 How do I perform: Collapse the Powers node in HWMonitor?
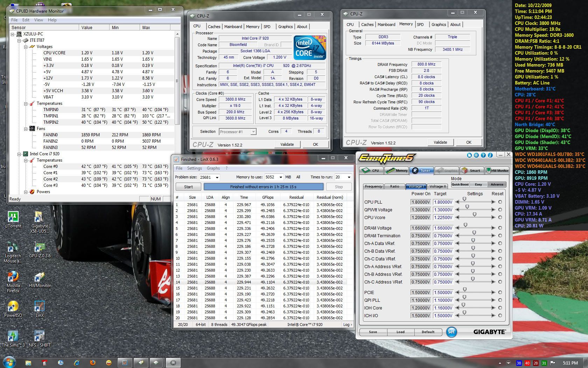click(x=26, y=192)
